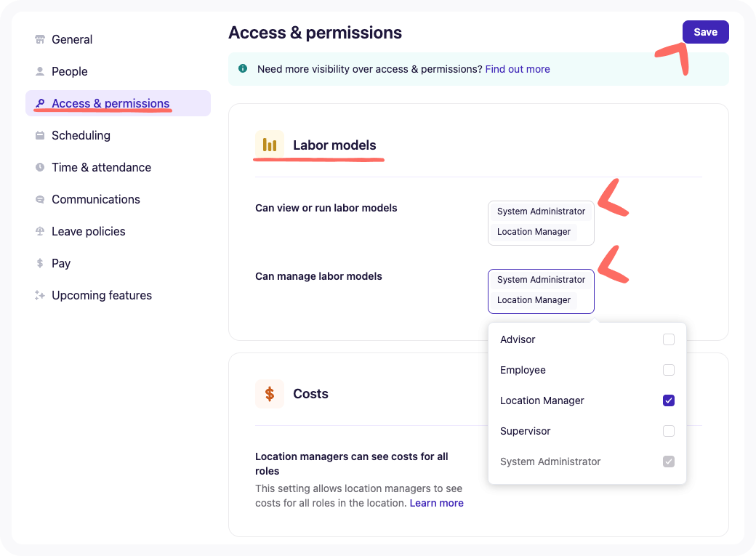Open the Upcoming features section
Image resolution: width=756 pixels, height=556 pixels.
point(102,295)
